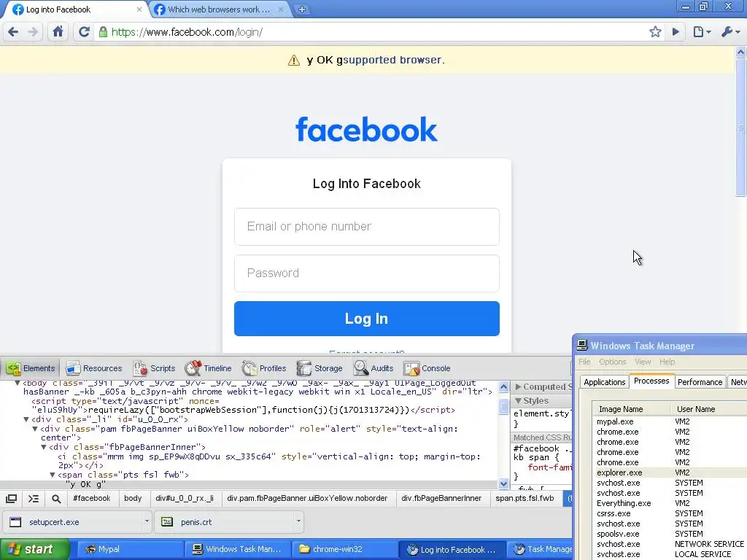Select div#u_0_0_rx._li breadcrumb
This screenshot has width=747, height=560.
point(185,498)
